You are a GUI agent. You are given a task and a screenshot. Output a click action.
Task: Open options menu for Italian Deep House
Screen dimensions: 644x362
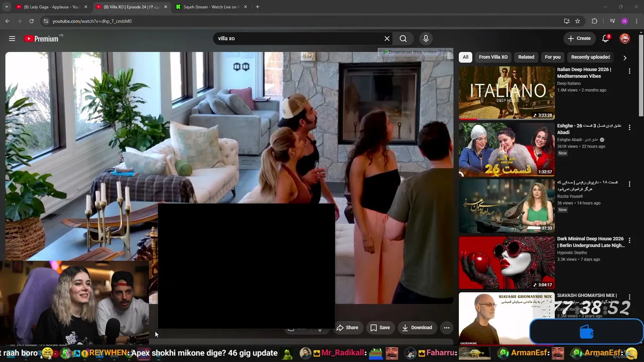(629, 71)
